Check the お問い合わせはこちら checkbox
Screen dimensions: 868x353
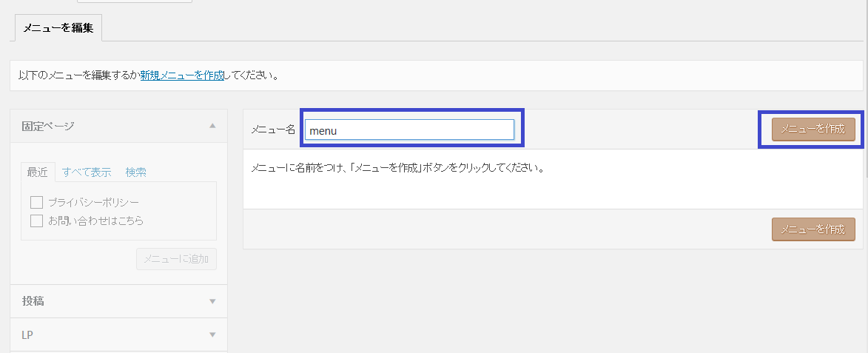[36, 221]
